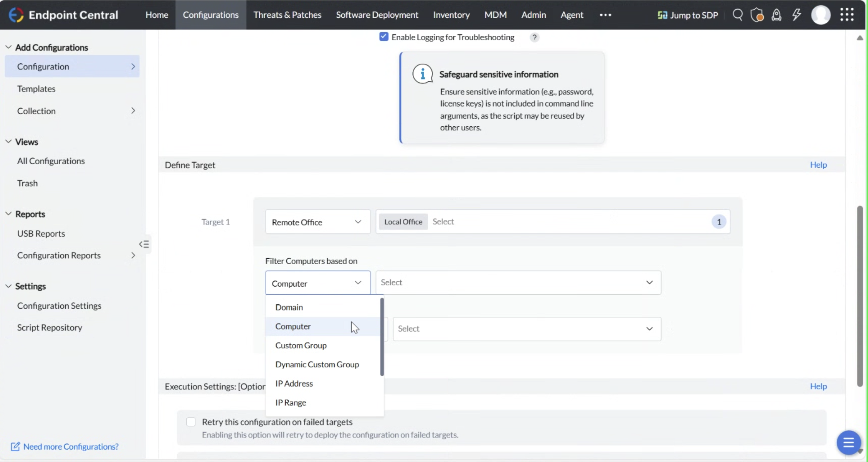Click the search magnifier icon in header
This screenshot has width=868, height=462.
pos(737,15)
